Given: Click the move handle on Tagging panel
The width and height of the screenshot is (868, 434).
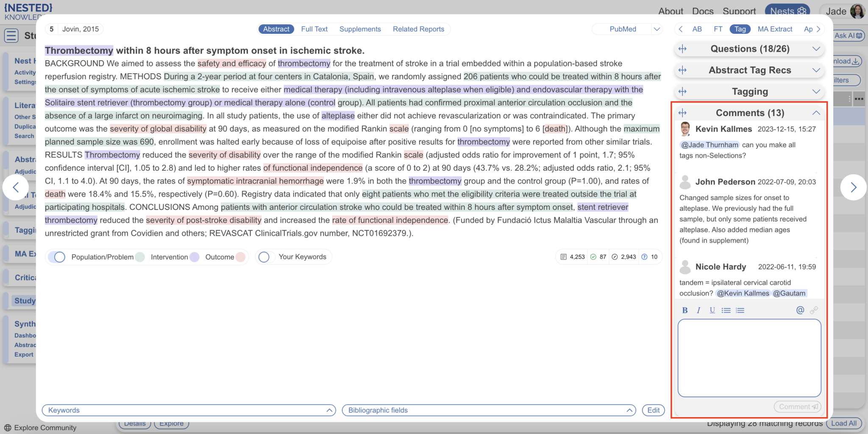Looking at the screenshot, I should click(682, 92).
